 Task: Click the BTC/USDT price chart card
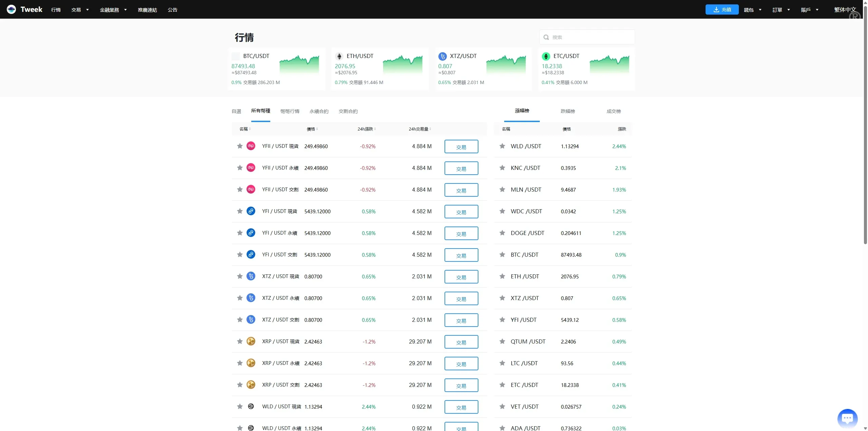coord(277,69)
